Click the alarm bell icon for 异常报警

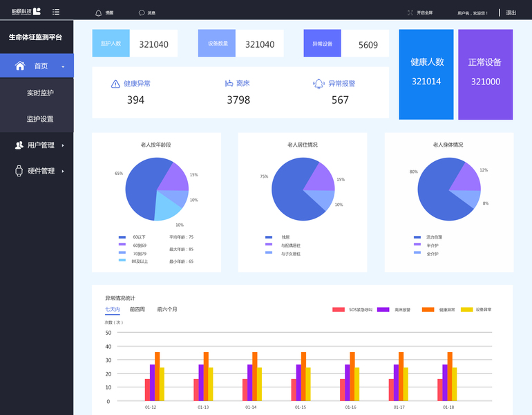[319, 84]
